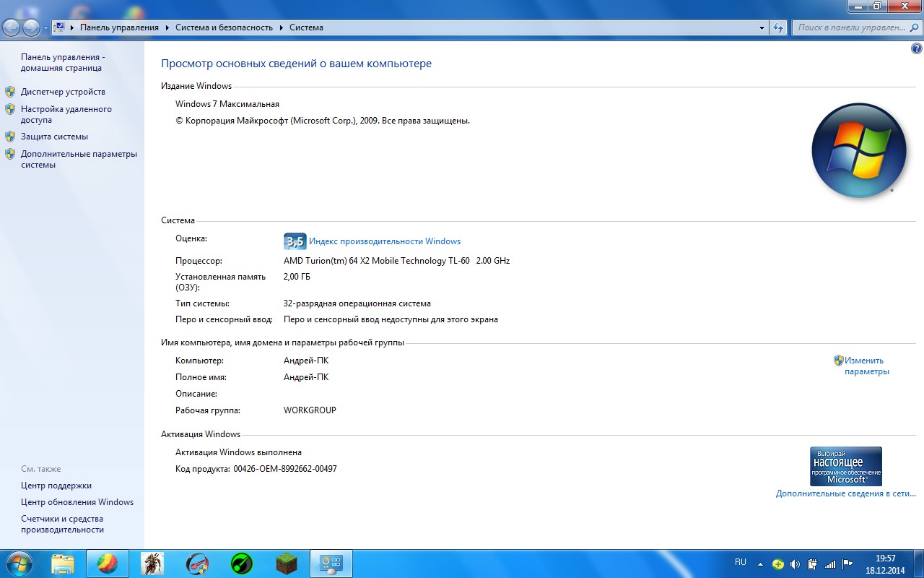
Task: Show hidden tray icons arrow
Action: (760, 564)
